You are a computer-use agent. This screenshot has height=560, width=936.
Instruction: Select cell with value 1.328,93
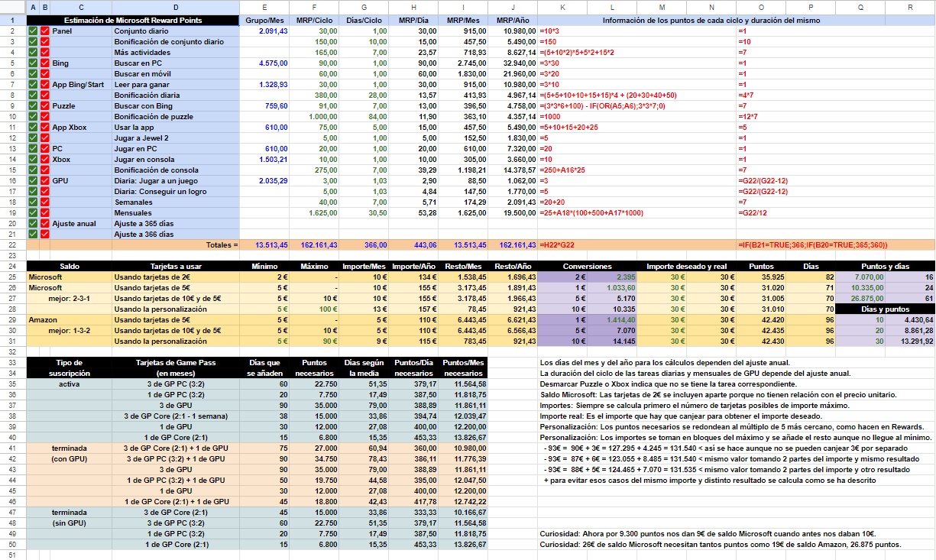coord(264,84)
